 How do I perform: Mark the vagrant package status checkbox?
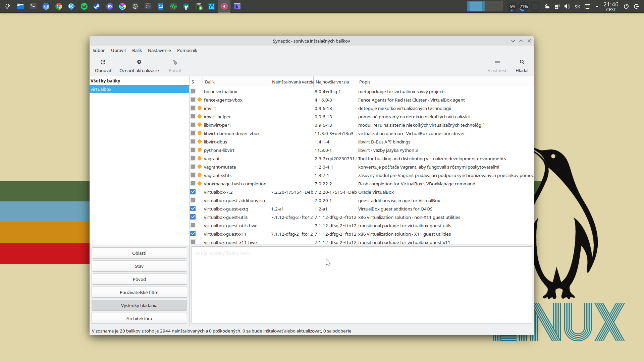point(193,159)
